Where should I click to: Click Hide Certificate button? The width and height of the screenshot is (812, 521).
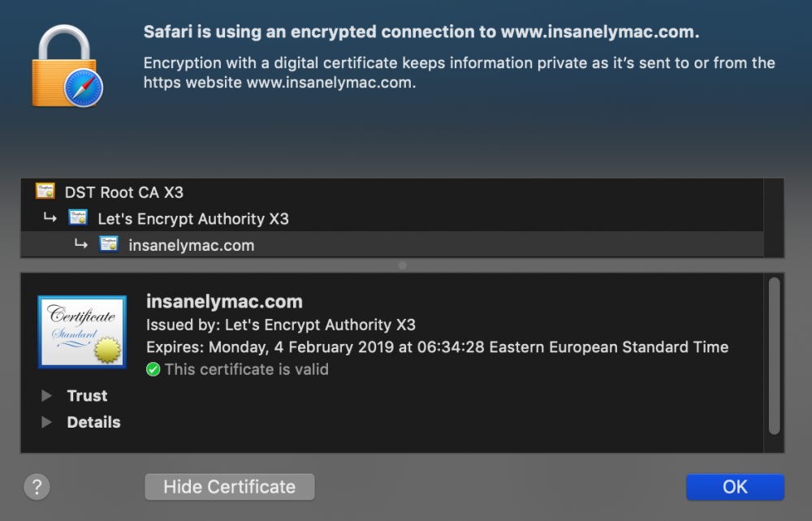click(230, 487)
